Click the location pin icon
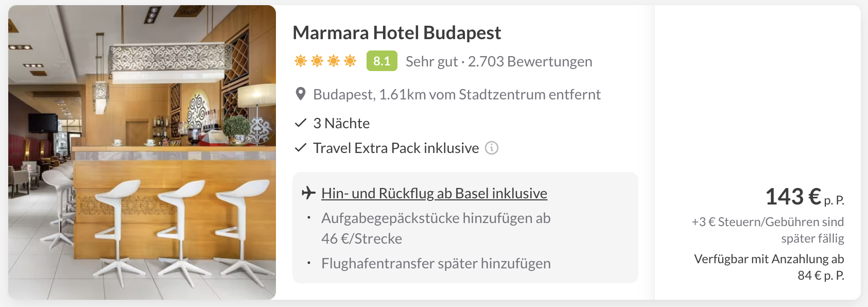The width and height of the screenshot is (868, 307). coord(301,94)
